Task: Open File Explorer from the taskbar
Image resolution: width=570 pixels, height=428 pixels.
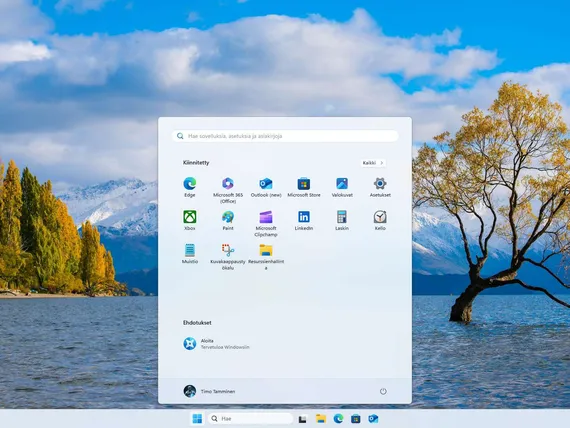Action: [321, 419]
